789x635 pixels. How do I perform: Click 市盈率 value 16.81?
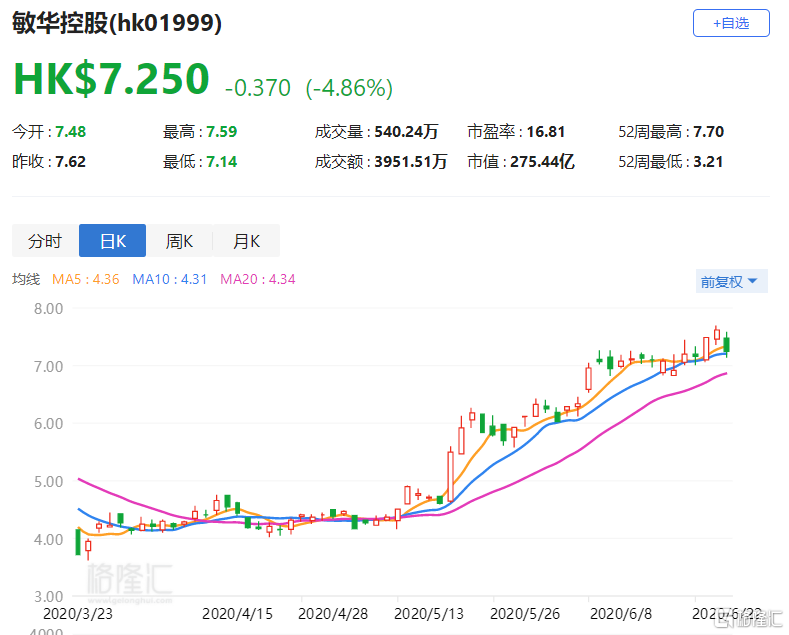click(x=545, y=132)
